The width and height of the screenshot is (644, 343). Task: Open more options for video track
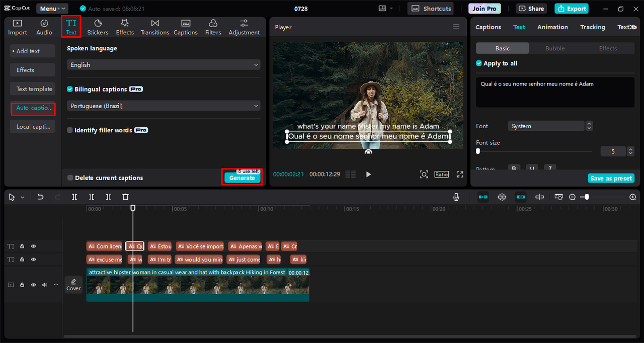click(56, 285)
